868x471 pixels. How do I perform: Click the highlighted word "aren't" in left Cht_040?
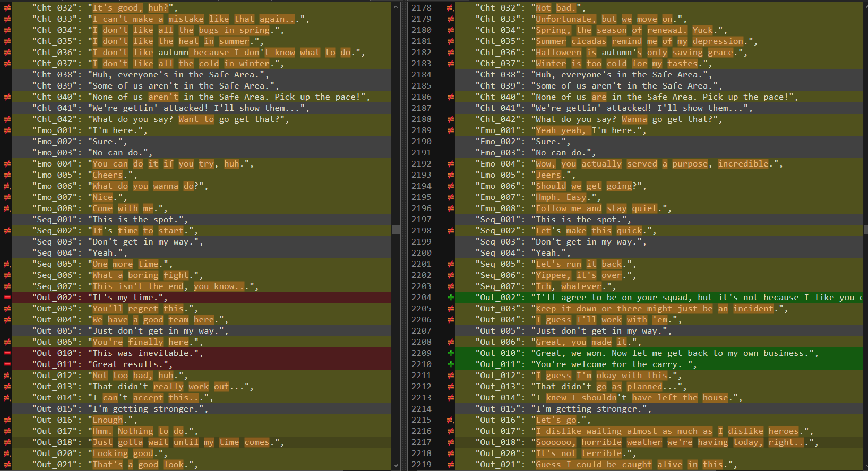pos(164,97)
